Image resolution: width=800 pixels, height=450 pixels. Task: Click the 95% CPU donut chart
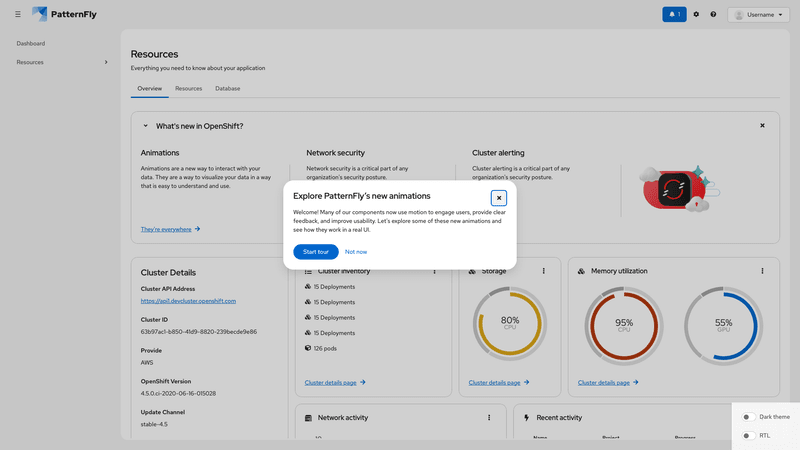(624, 326)
